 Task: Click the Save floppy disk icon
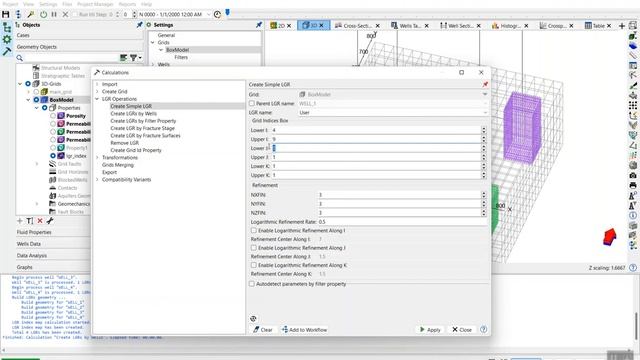(6, 14)
